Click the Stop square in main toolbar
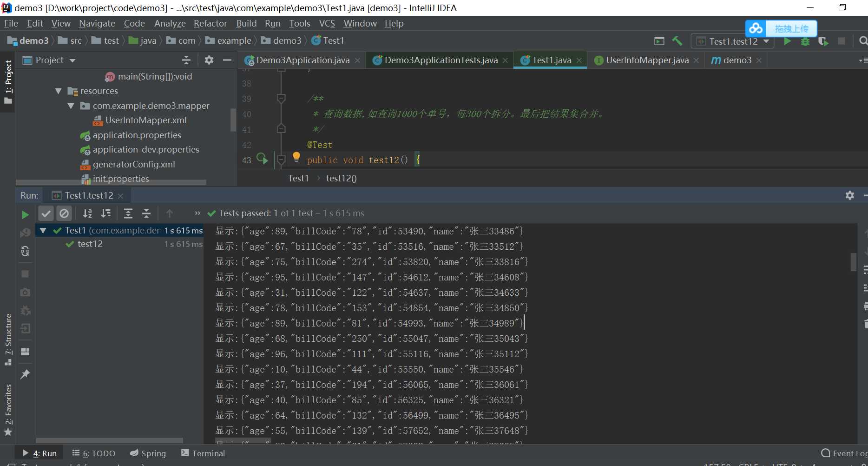 [x=841, y=41]
